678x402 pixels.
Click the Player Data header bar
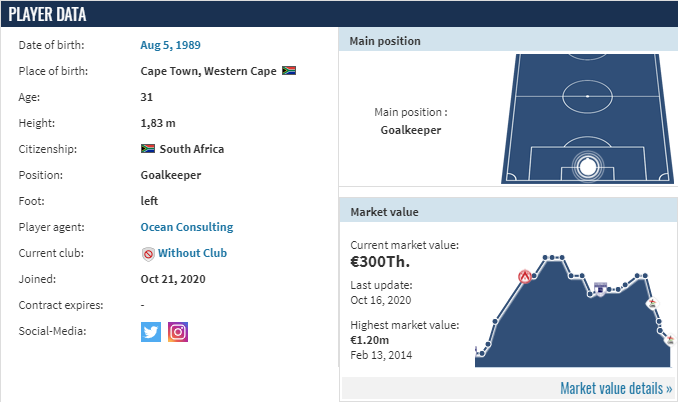[339, 14]
